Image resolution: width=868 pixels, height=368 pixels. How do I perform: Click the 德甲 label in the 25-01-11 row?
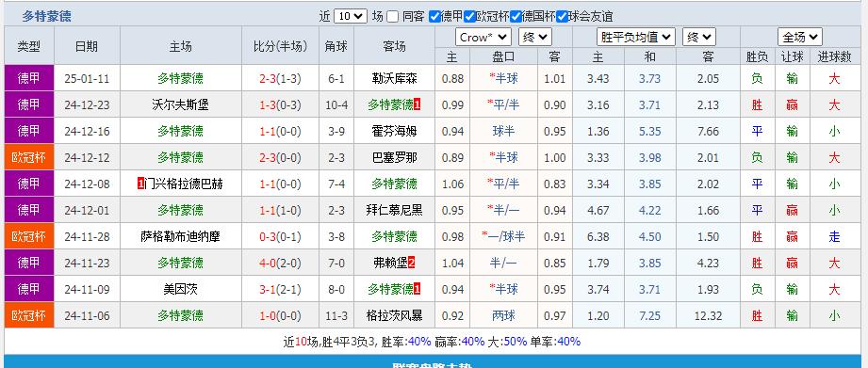[29, 78]
